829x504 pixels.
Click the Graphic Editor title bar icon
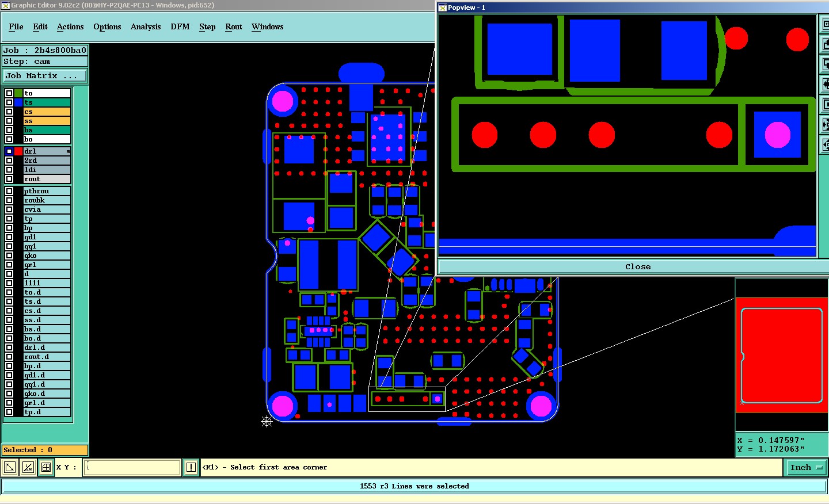click(5, 5)
